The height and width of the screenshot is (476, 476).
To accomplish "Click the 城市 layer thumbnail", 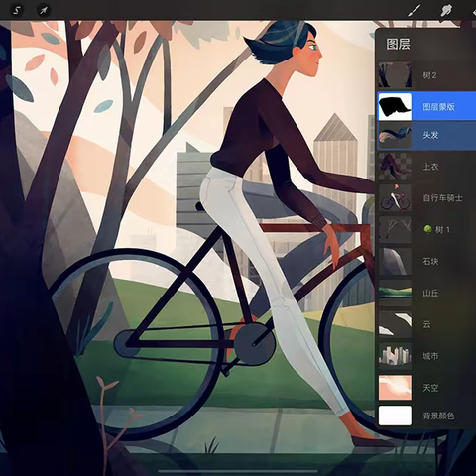I will point(395,356).
